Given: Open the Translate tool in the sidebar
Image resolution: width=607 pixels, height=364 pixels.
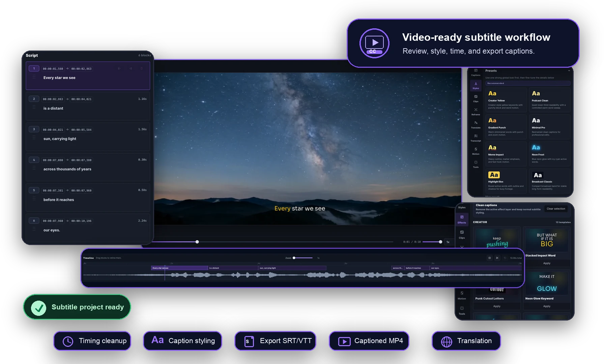Looking at the screenshot, I should click(x=475, y=125).
